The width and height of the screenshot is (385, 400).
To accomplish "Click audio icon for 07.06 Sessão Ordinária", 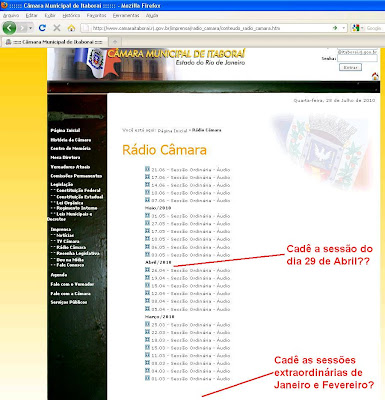I will tap(147, 200).
